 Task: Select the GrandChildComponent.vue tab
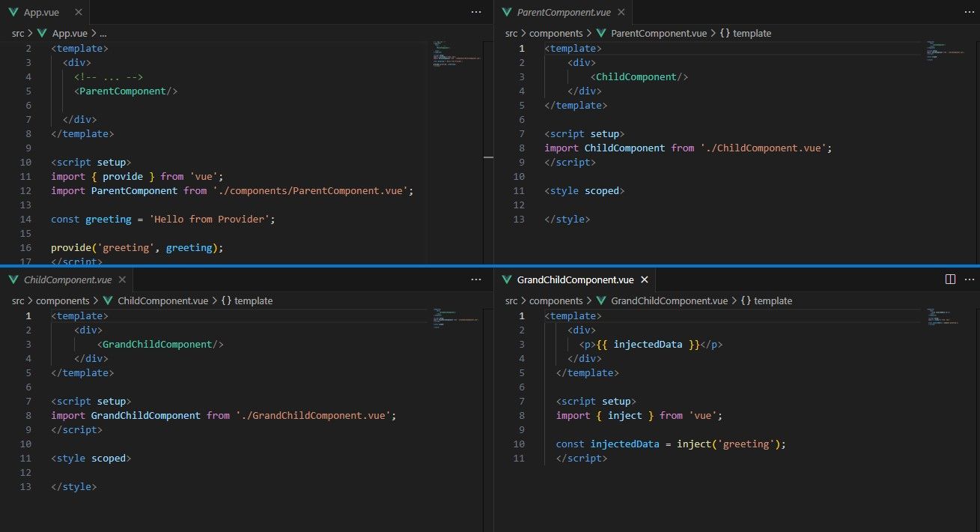pos(575,279)
